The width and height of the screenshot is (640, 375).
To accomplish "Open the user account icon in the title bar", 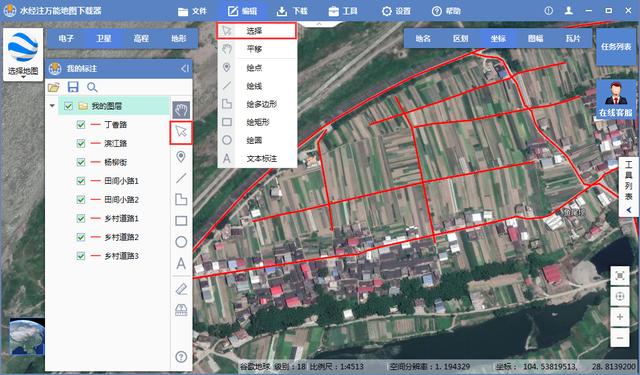I will (569, 11).
